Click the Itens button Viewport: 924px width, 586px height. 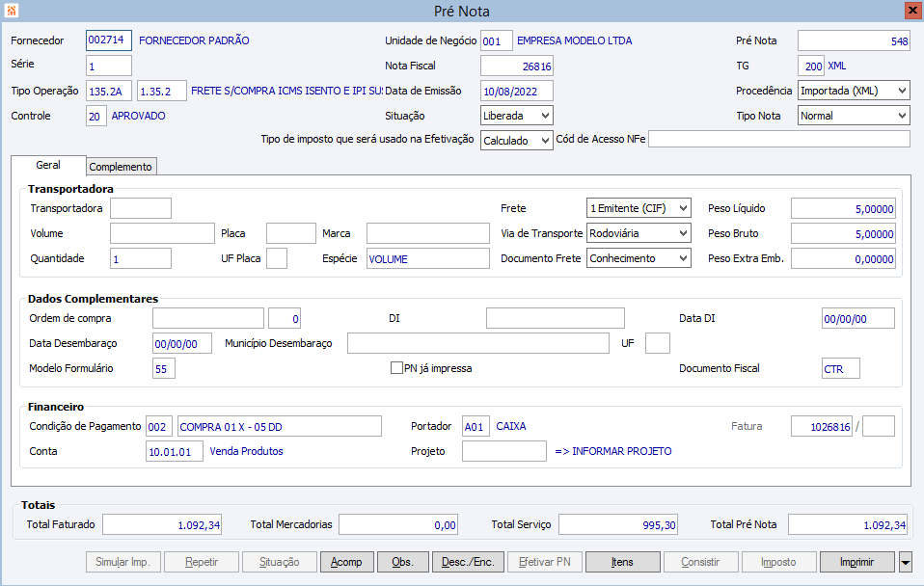[622, 562]
